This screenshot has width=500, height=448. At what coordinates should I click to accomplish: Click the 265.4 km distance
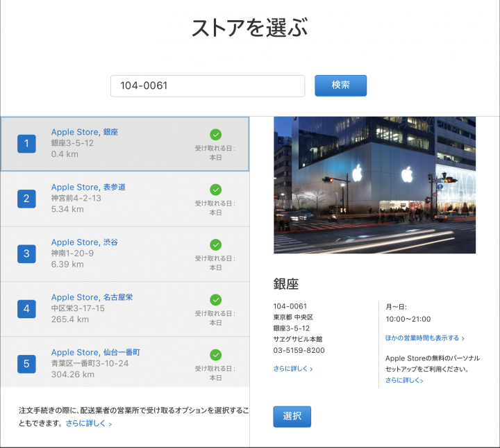point(70,320)
